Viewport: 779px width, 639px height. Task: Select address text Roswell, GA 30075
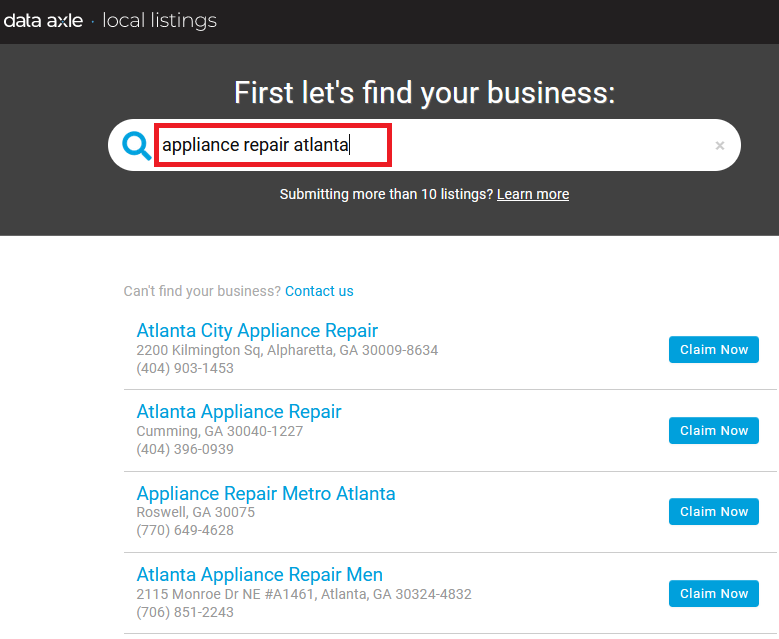click(196, 512)
